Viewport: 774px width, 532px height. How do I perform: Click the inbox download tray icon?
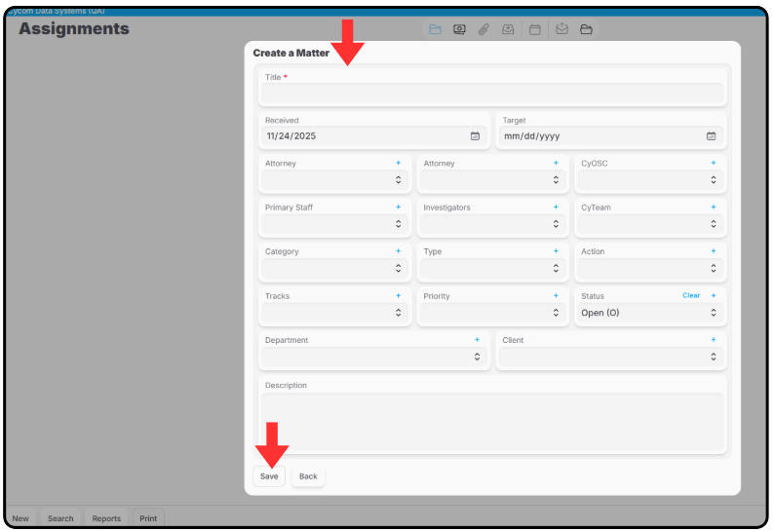click(x=508, y=29)
